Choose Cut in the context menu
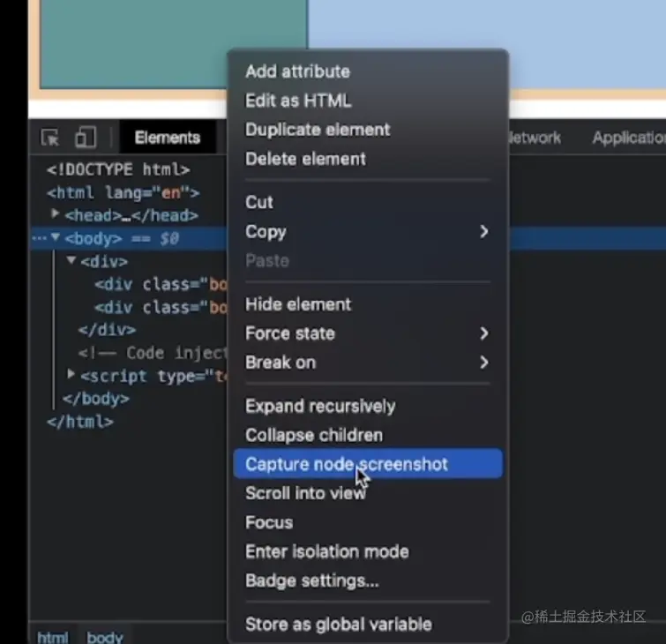The height and width of the screenshot is (644, 666). 259,202
